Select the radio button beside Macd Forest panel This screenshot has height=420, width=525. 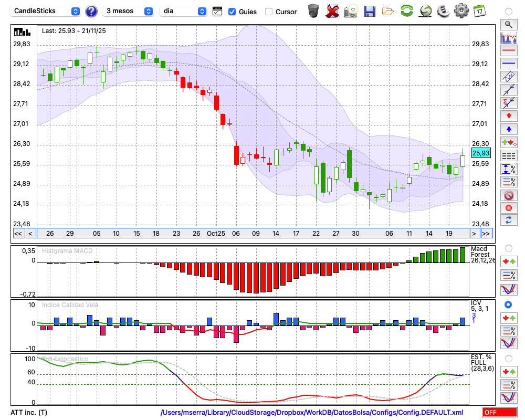pyautogui.click(x=508, y=248)
